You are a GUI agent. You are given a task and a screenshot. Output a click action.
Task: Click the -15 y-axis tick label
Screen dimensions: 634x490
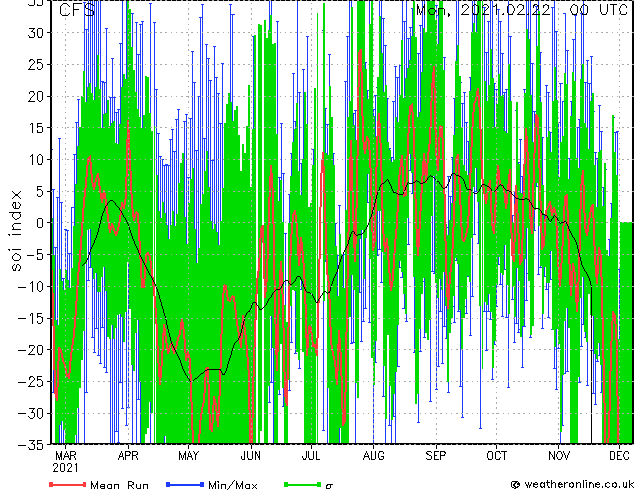point(31,318)
